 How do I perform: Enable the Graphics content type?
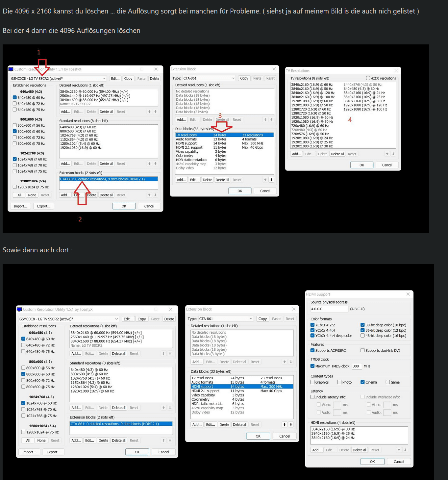312,382
